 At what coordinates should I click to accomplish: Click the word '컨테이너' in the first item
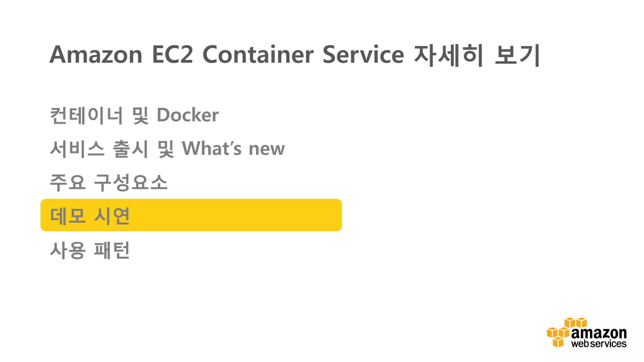(86, 115)
